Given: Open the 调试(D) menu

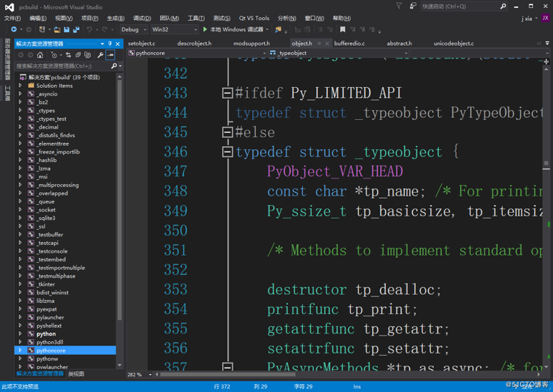Looking at the screenshot, I should 142,19.
